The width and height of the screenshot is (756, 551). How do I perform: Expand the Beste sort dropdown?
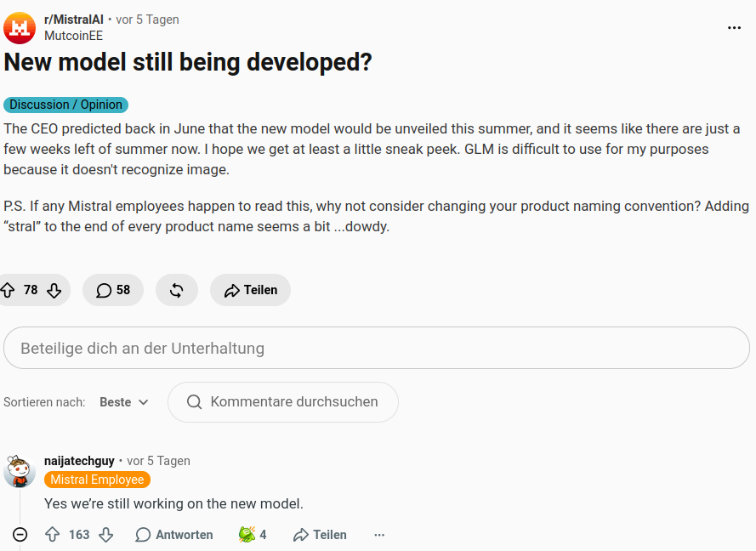[x=124, y=402]
